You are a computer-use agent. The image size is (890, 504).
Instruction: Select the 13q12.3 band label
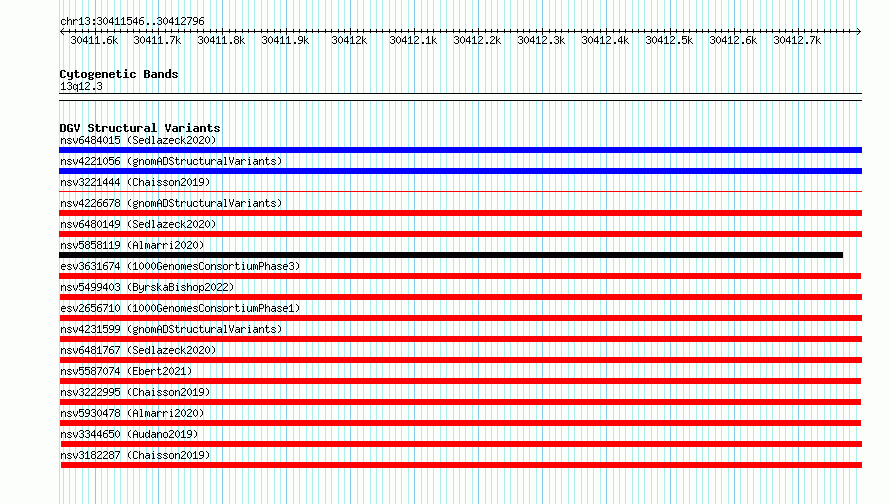tap(81, 86)
